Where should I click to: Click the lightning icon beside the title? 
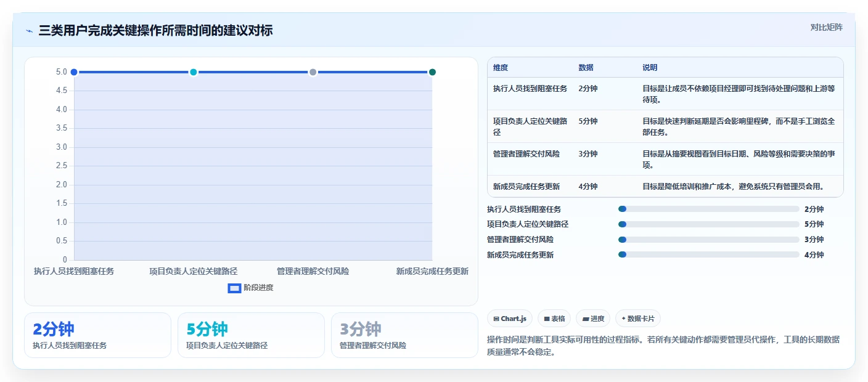[29, 31]
